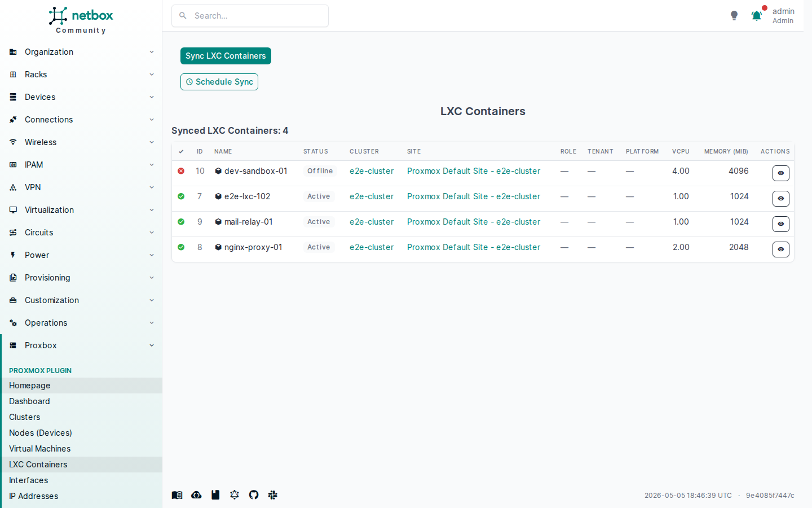Expand the Circuits menu chevron
The height and width of the screenshot is (508, 812).
(152, 233)
